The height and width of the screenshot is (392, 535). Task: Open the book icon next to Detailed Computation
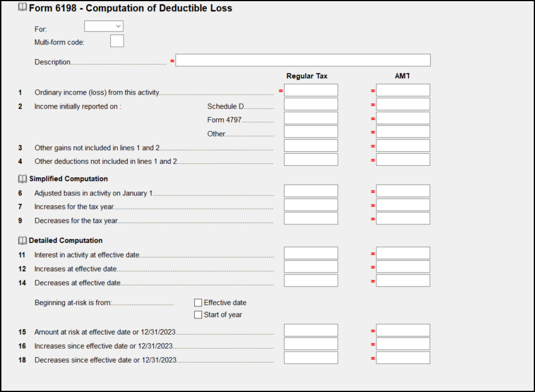pyautogui.click(x=22, y=241)
